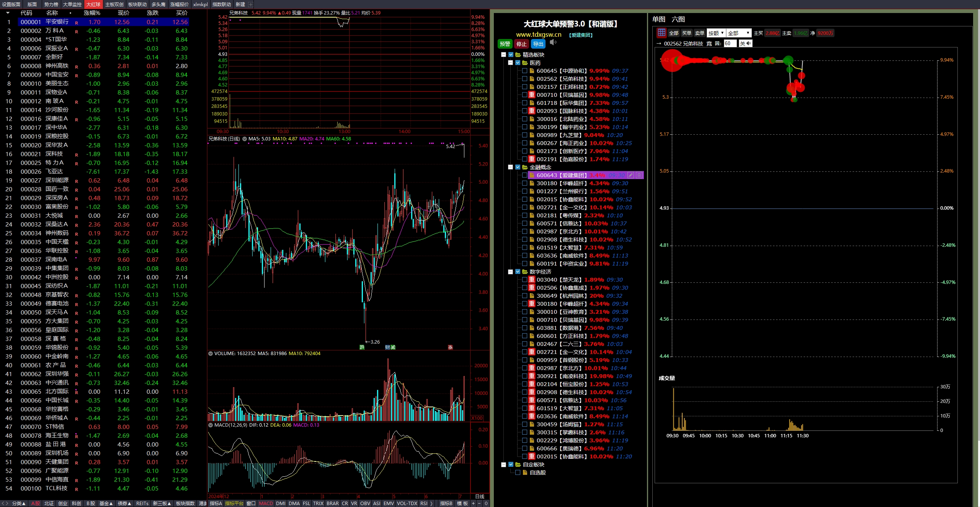Viewport: 980px width, 507px height.
Task: Click the 重 badge icon beside 贝瑞基因 000710
Action: coord(532,95)
